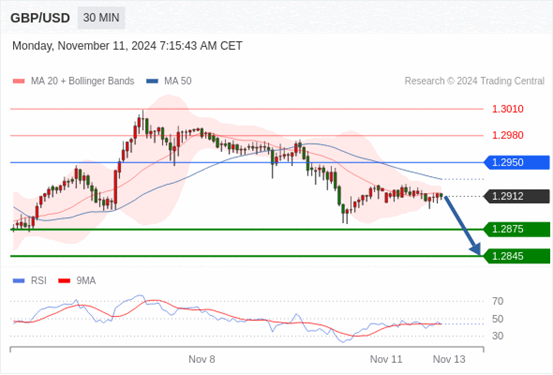Click the RSI 50 axis label
Image resolution: width=553 pixels, height=375 pixels.
click(498, 319)
